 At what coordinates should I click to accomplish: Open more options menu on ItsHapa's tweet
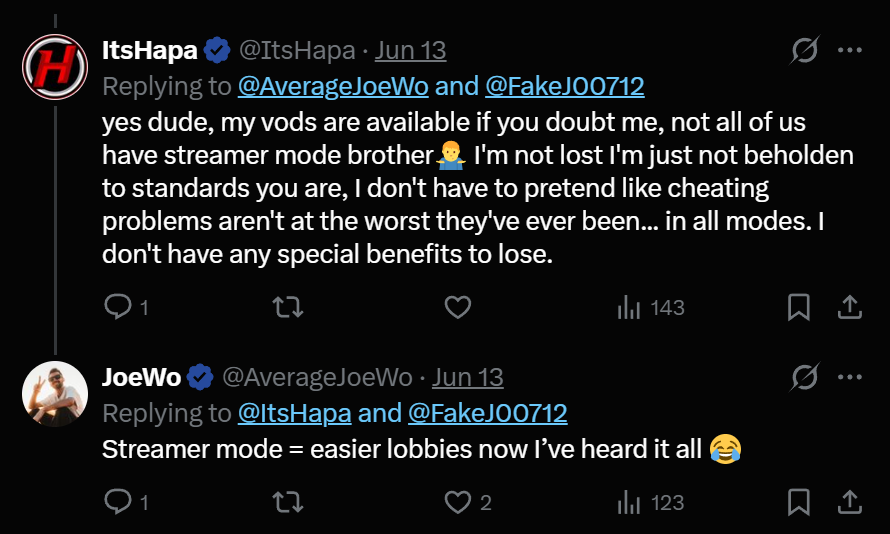850,50
